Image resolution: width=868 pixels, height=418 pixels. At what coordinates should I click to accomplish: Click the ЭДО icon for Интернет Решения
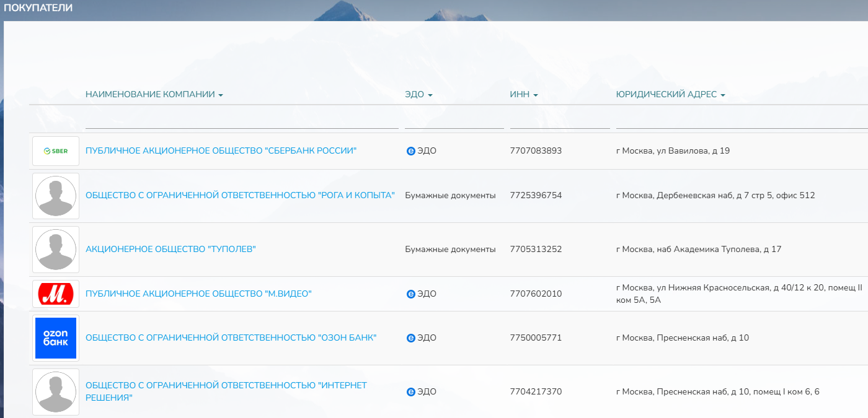click(411, 391)
